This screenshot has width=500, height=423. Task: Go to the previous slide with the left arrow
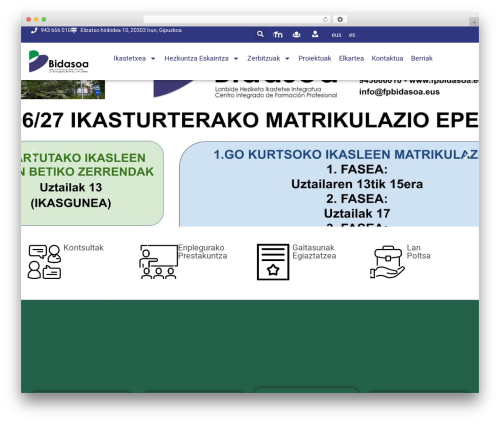coord(33,154)
